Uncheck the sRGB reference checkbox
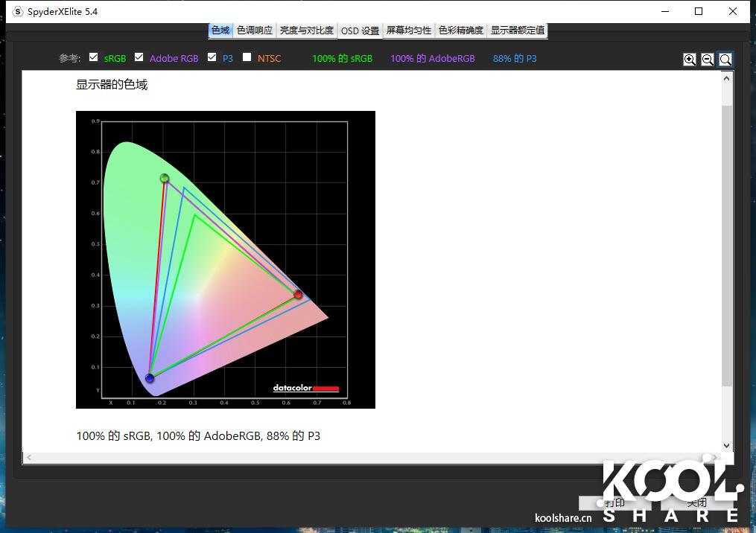Image resolution: width=756 pixels, height=533 pixels. [x=94, y=57]
